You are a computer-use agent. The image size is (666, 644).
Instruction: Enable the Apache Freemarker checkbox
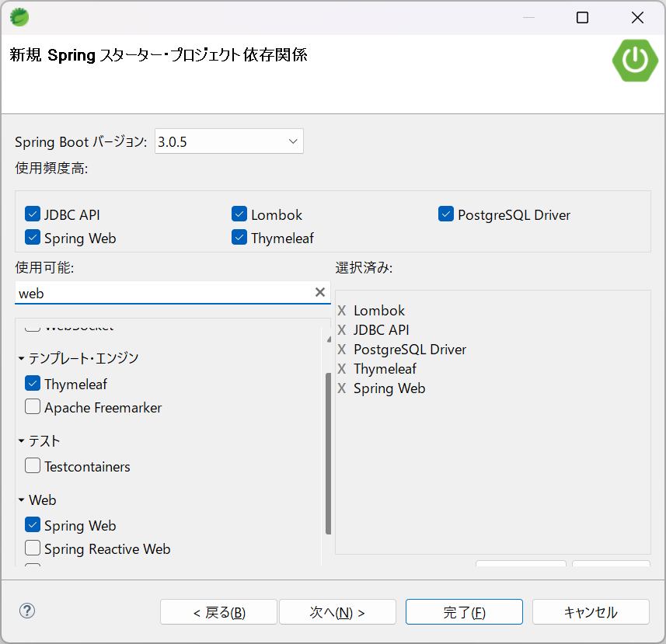point(33,407)
